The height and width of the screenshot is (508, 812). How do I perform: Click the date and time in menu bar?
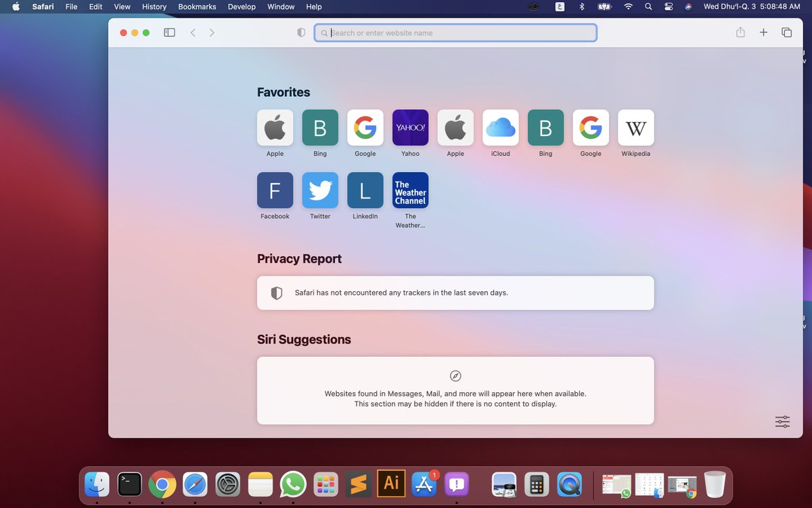click(752, 7)
